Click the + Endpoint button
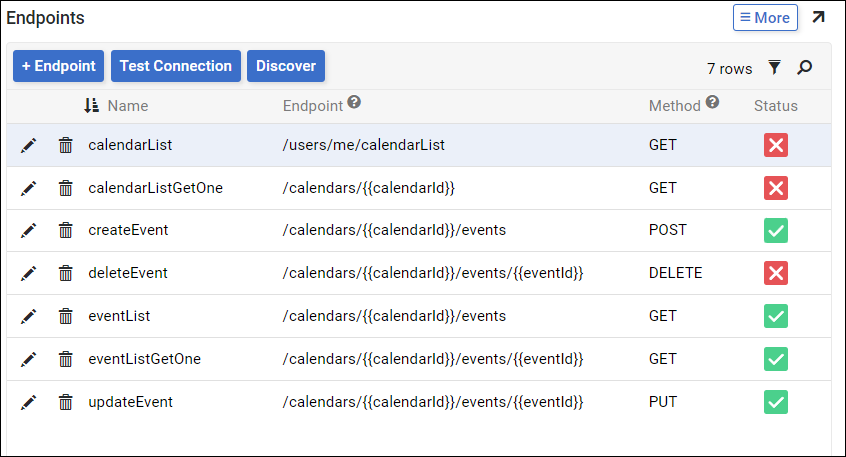This screenshot has height=457, width=846. pyautogui.click(x=58, y=66)
